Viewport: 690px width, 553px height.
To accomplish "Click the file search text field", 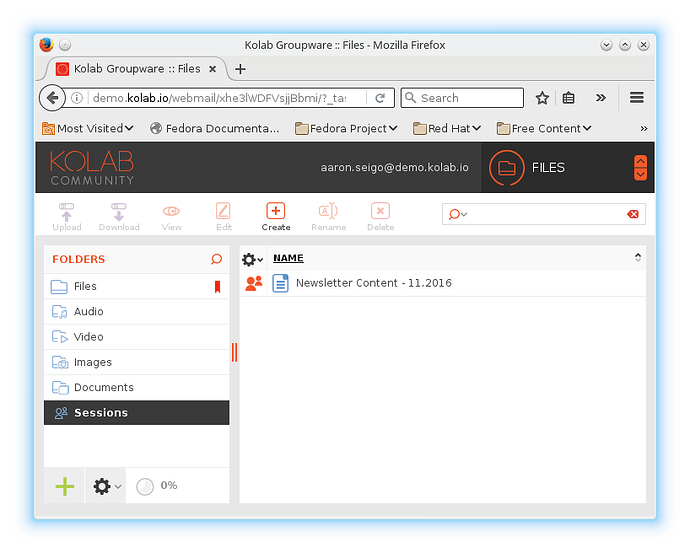I will [546, 214].
